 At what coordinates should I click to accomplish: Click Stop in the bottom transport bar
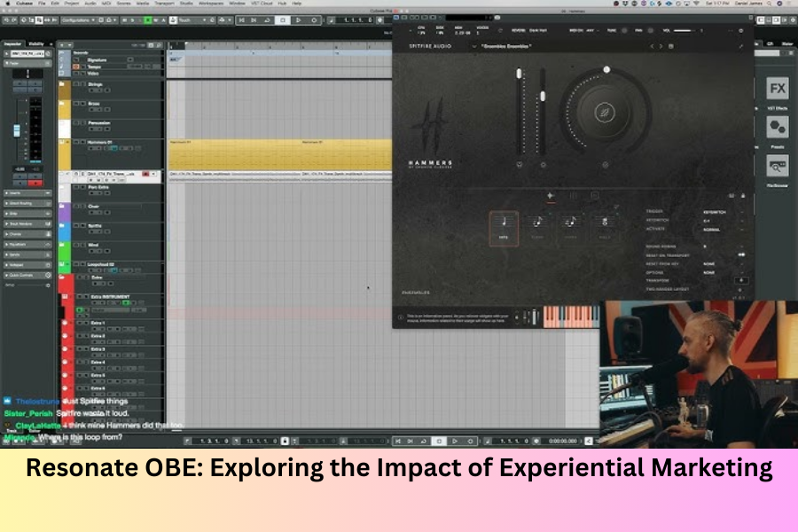pos(439,441)
